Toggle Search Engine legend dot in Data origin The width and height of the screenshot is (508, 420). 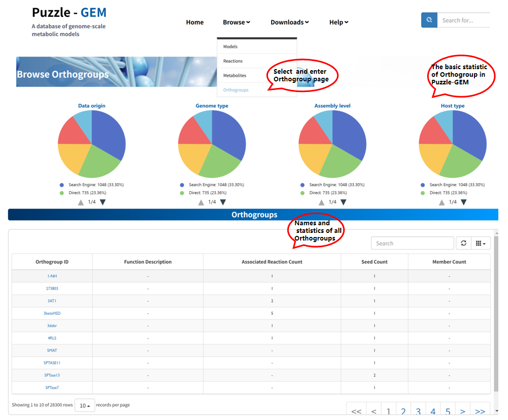pos(62,185)
